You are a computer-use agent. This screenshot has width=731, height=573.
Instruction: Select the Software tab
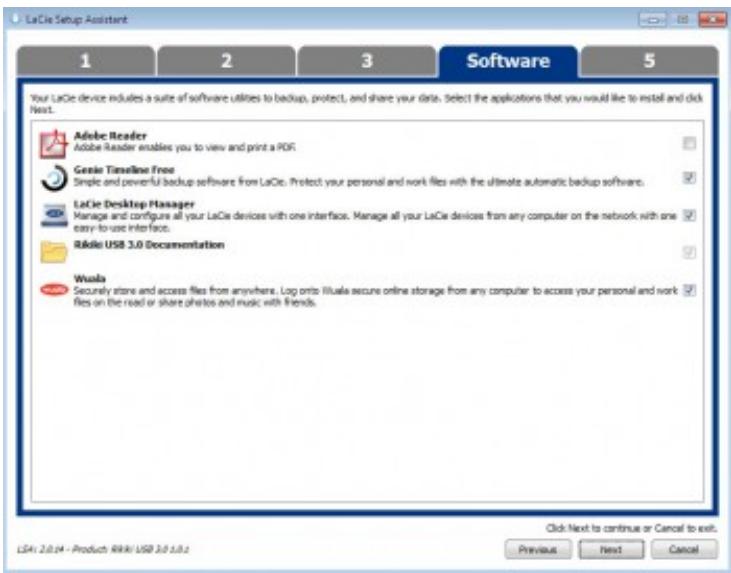508,61
